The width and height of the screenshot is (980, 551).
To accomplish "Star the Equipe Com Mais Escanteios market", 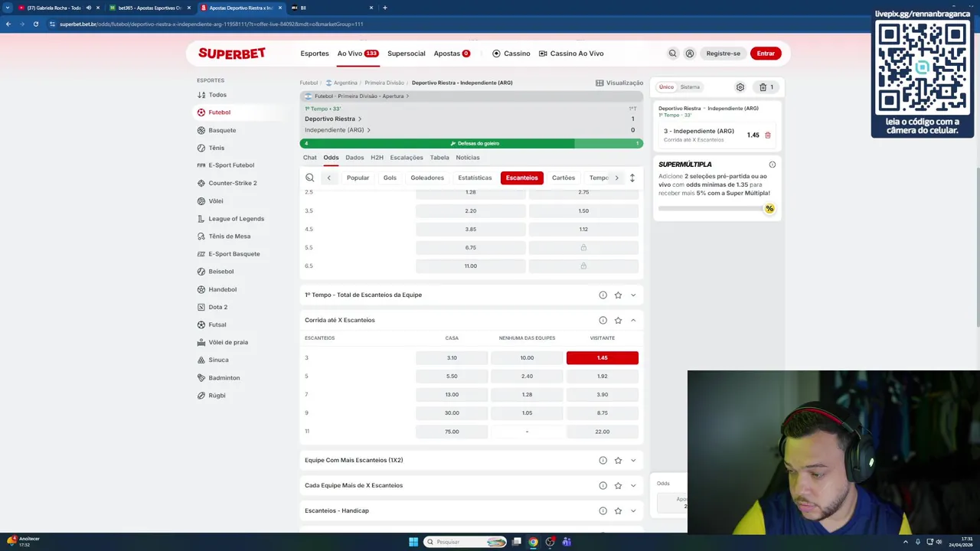I will 618,460.
